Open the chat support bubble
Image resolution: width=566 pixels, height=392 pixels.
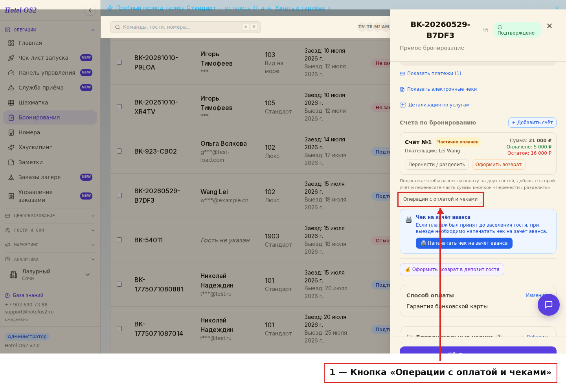point(549,305)
